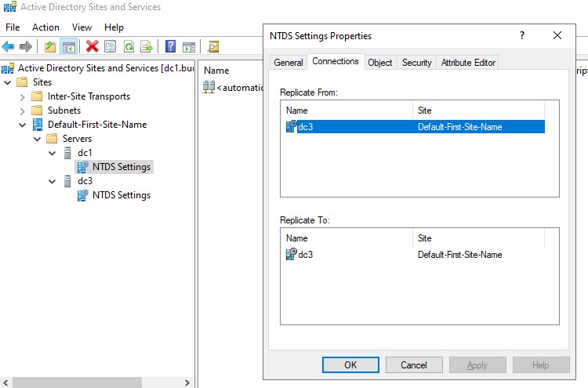
Task: Click NTDS Settings icon under dc3
Action: click(x=83, y=195)
